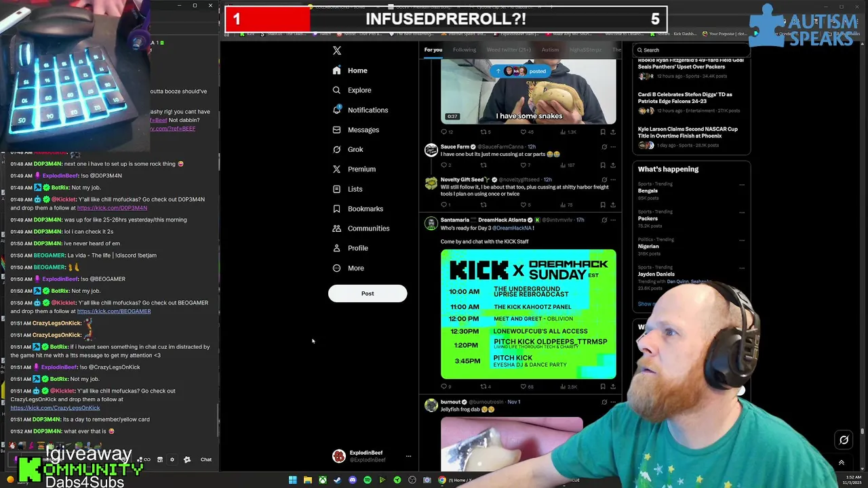The width and height of the screenshot is (868, 488).
Task: Open more options on burnout tweet
Action: tap(613, 402)
